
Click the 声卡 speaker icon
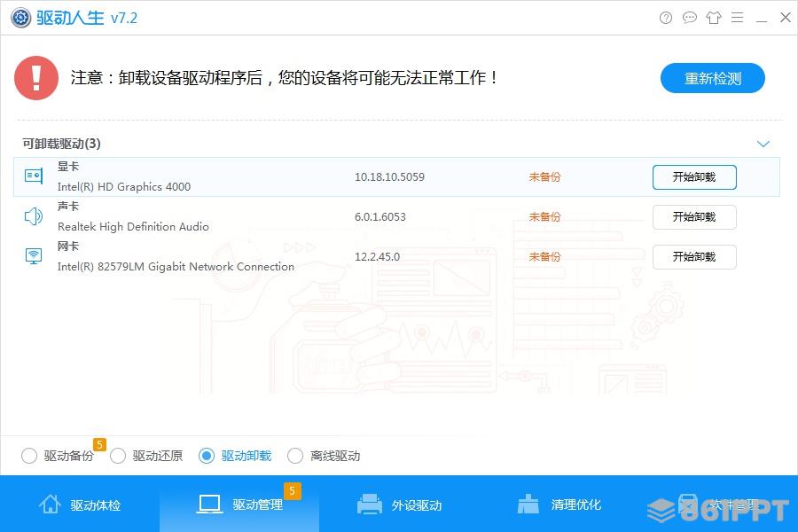click(34, 216)
